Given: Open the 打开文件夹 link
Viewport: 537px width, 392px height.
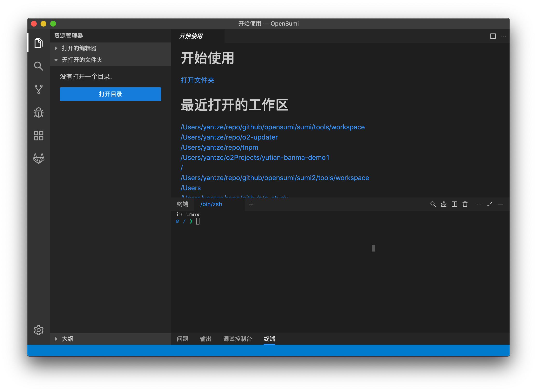Looking at the screenshot, I should point(198,80).
